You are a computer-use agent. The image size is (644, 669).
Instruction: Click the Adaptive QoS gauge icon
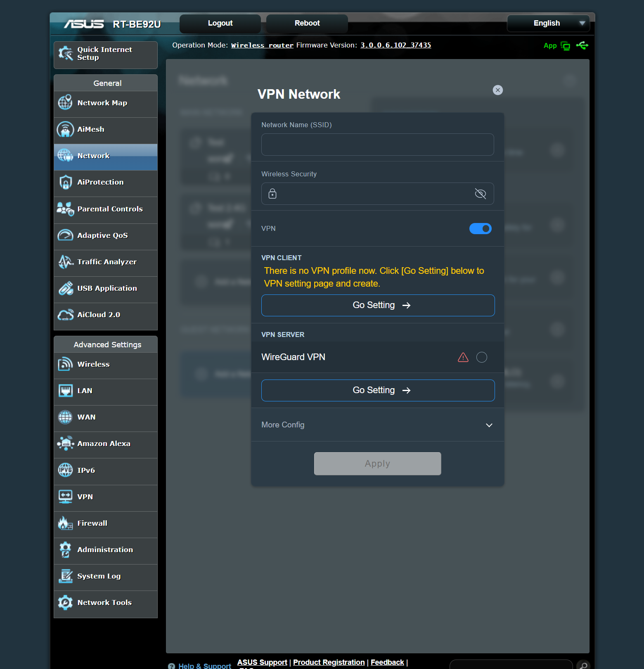click(65, 235)
